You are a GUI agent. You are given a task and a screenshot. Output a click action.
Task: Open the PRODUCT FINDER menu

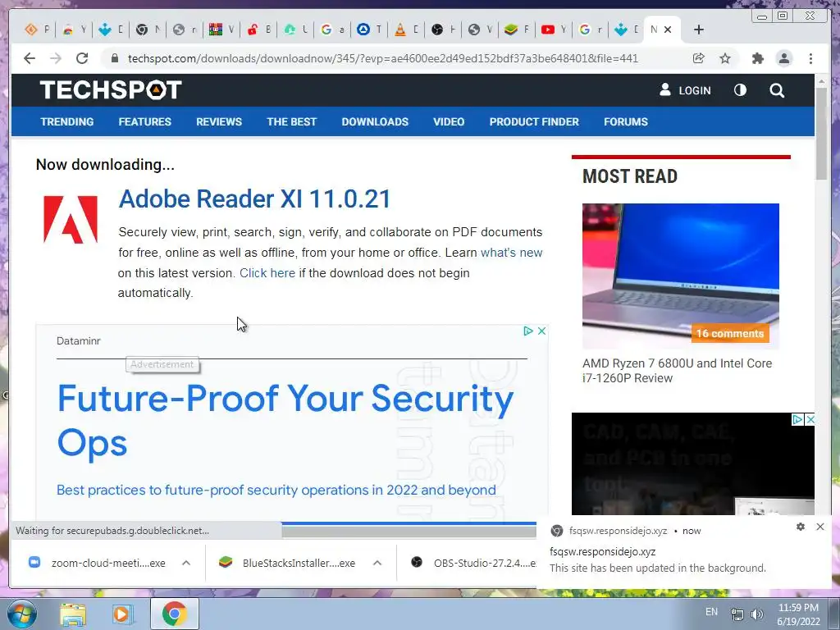click(x=534, y=121)
